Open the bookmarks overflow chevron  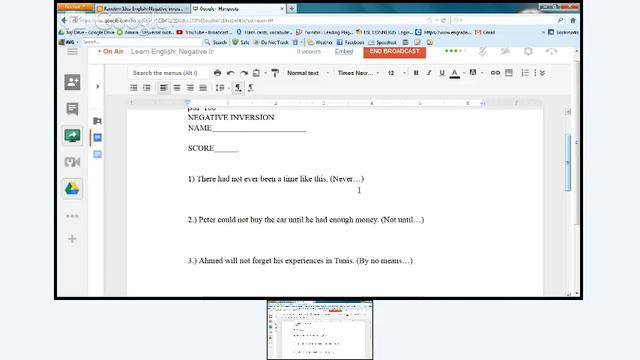click(x=543, y=32)
